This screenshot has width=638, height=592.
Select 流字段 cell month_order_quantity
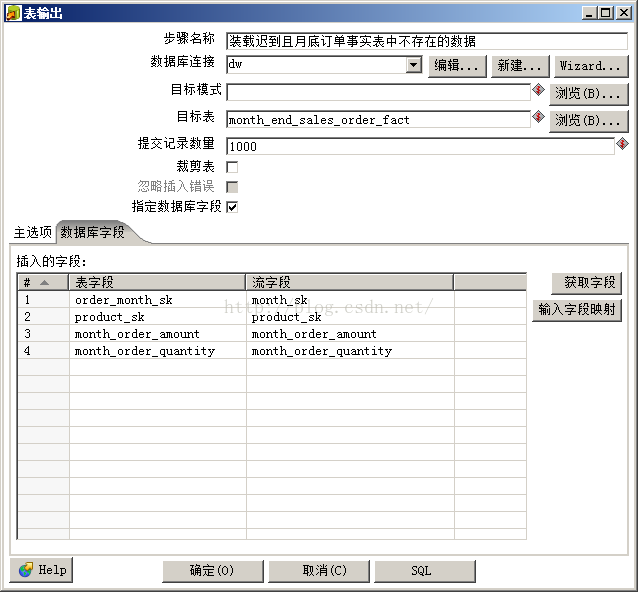point(350,351)
